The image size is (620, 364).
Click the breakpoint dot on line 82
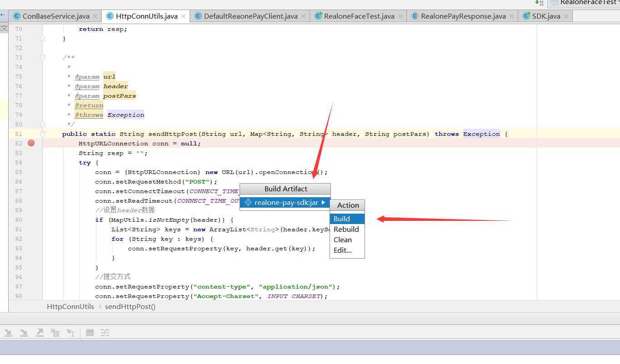point(31,143)
